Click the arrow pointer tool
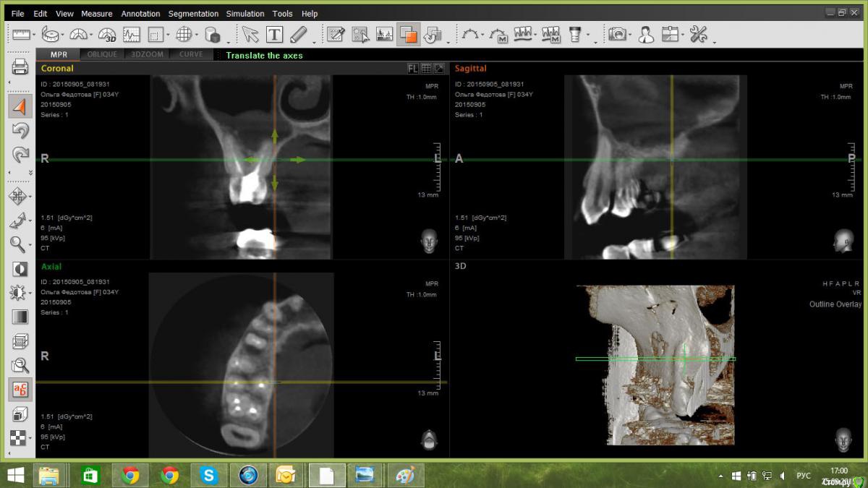 tap(250, 34)
